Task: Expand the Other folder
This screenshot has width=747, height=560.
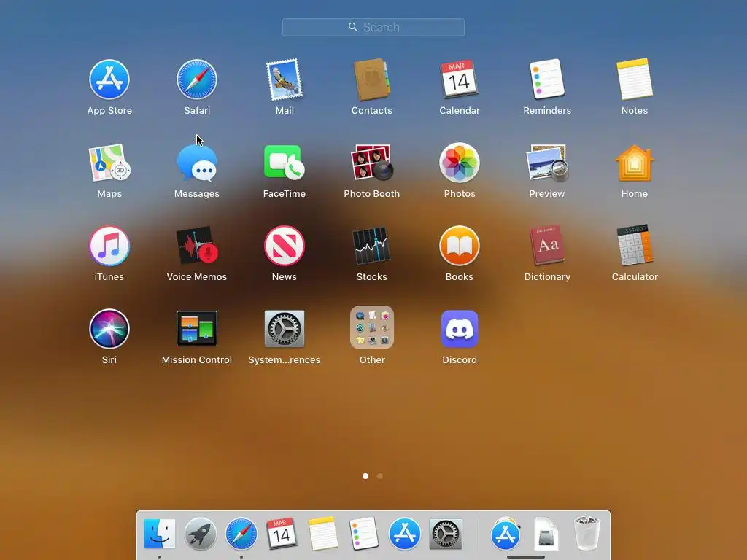Action: (x=372, y=328)
